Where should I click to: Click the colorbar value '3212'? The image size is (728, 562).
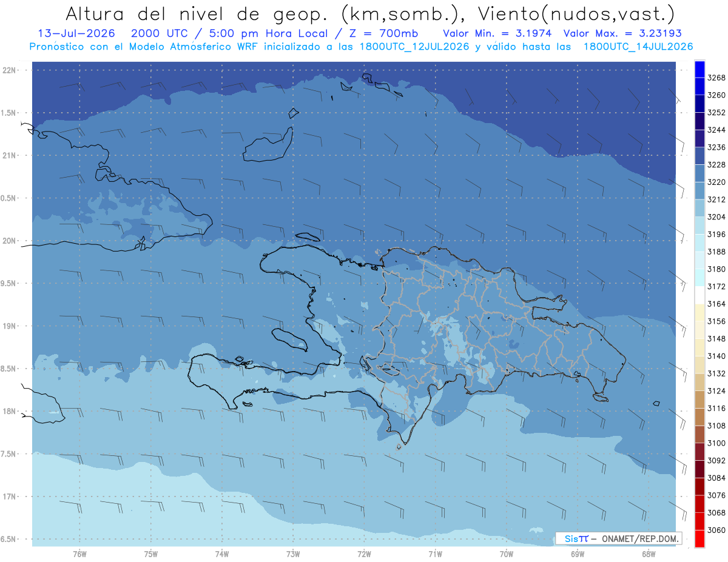(716, 199)
